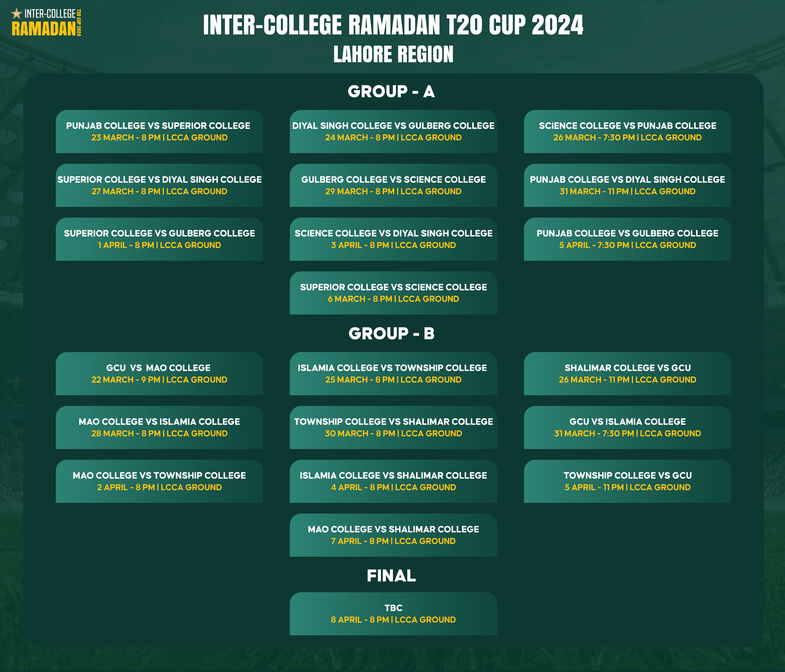Open Punjab College vs Gulberg College match
785x672 pixels.
pyautogui.click(x=627, y=239)
